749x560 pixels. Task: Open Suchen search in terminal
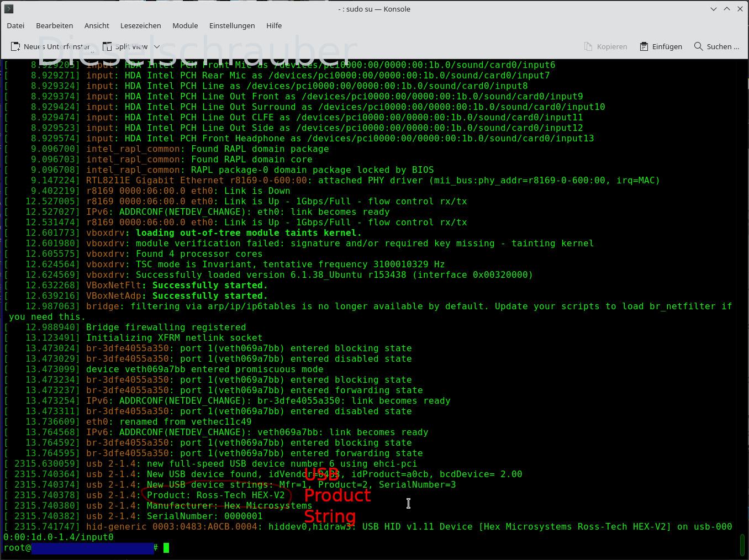[716, 46]
